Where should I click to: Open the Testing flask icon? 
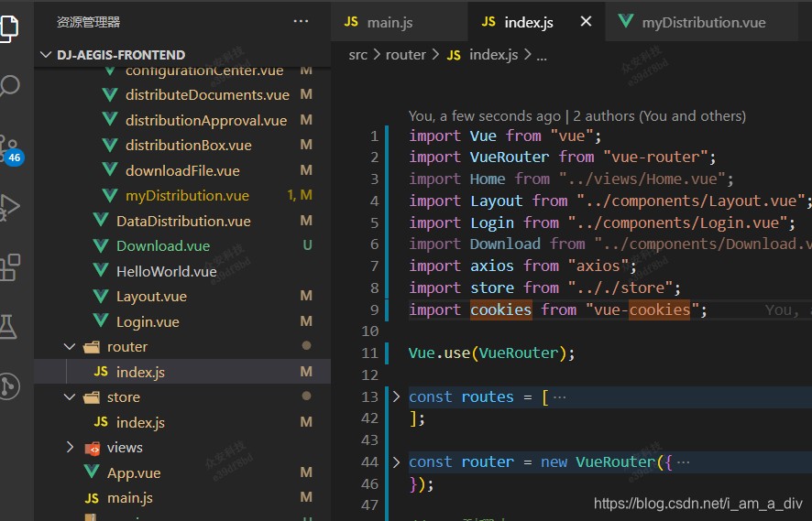[9, 326]
